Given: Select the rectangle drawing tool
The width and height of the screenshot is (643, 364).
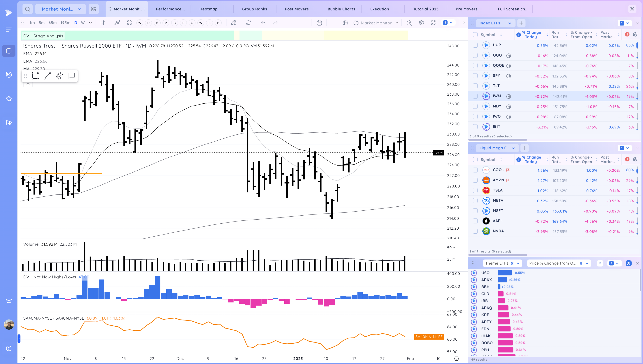Looking at the screenshot, I should coord(35,76).
